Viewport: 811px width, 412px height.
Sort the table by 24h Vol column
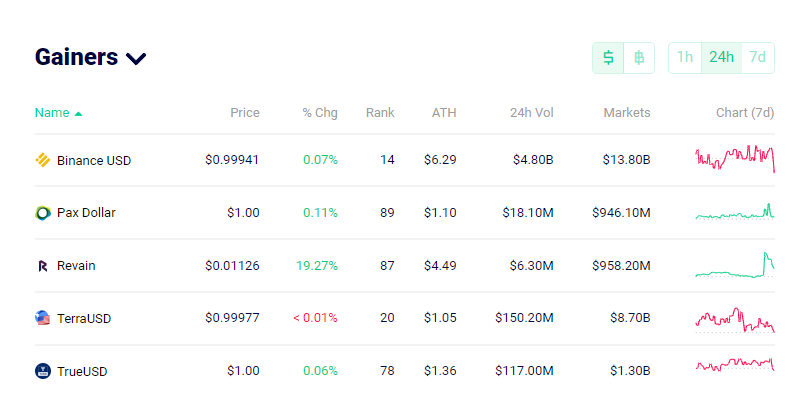532,113
